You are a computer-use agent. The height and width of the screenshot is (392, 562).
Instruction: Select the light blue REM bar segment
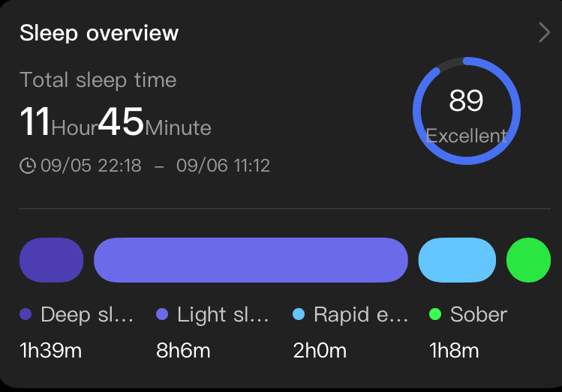pos(457,260)
